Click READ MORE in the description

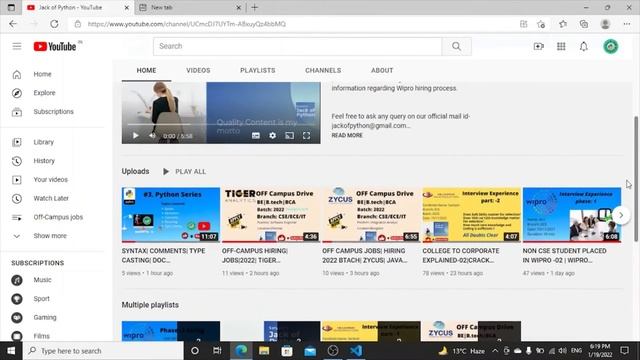tap(347, 136)
